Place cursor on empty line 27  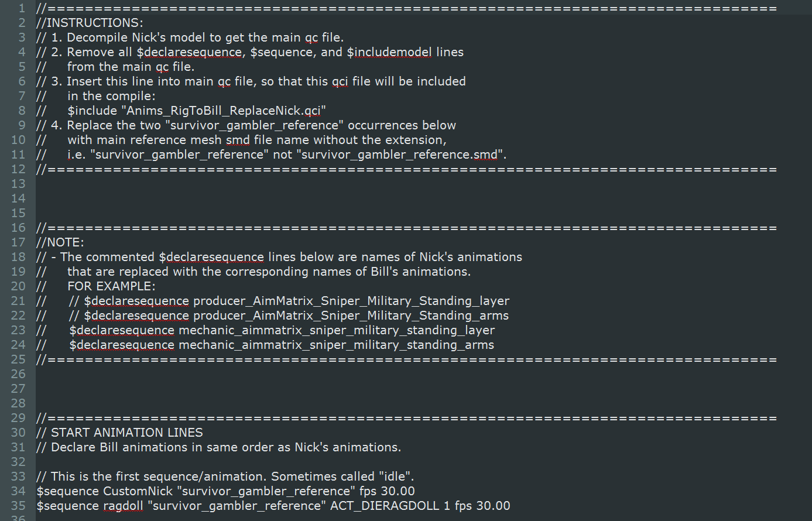[x=234, y=389]
